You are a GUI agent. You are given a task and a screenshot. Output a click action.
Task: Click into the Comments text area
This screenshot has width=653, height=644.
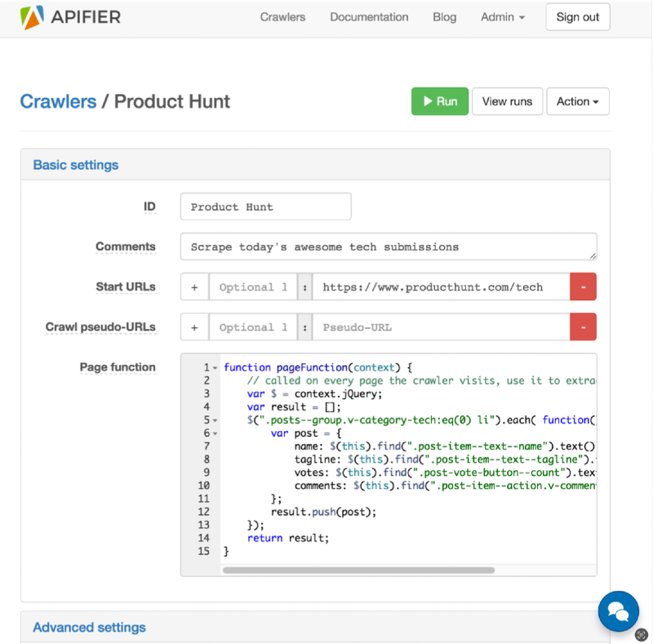tap(389, 246)
